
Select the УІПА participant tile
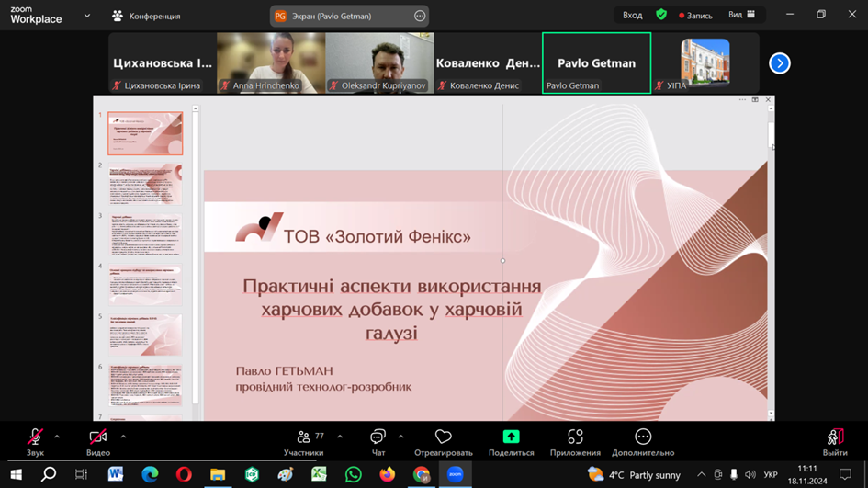coord(705,62)
